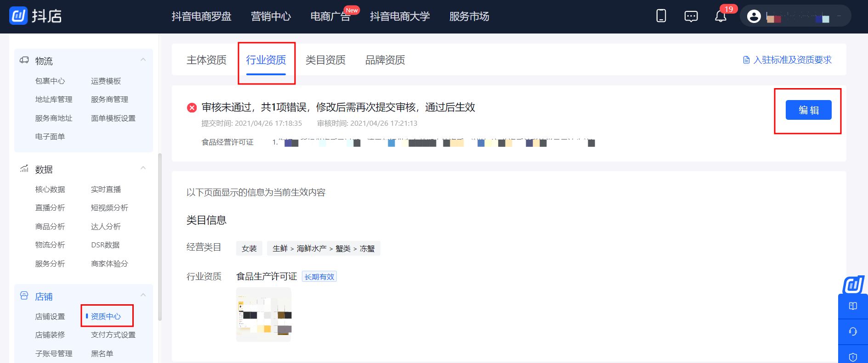Click the 女装 category tag
868x363 pixels.
249,248
